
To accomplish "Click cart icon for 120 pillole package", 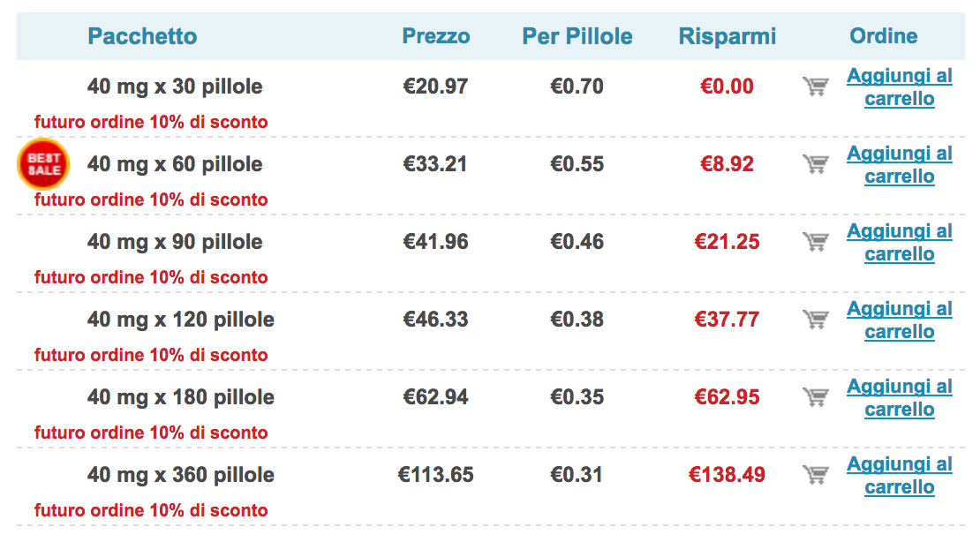I will click(x=816, y=319).
